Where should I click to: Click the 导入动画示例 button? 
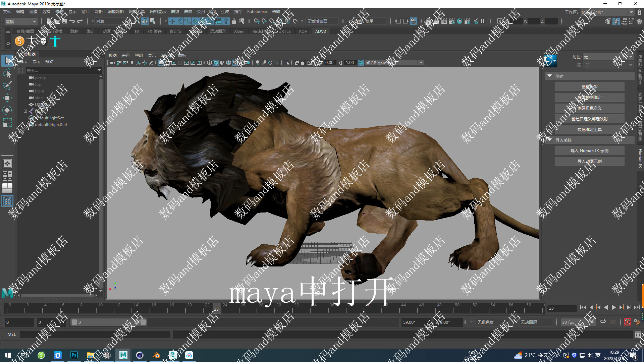pyautogui.click(x=589, y=162)
